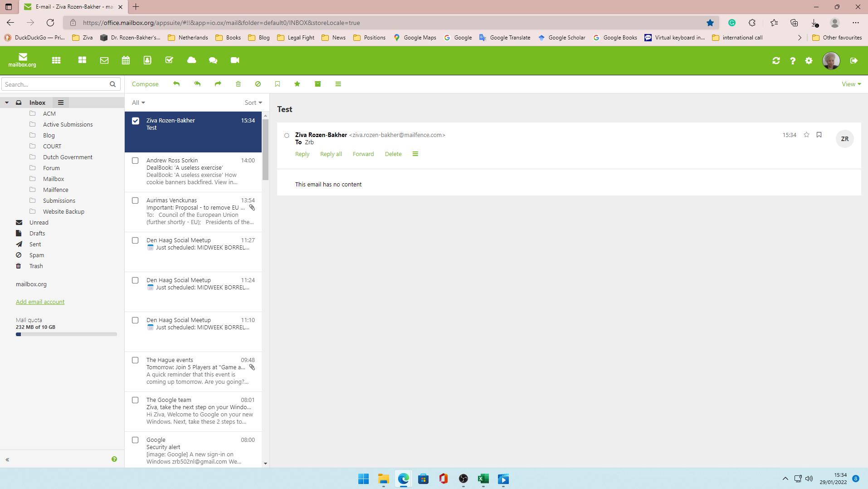Click the Archive toolbar icon

[x=318, y=84]
